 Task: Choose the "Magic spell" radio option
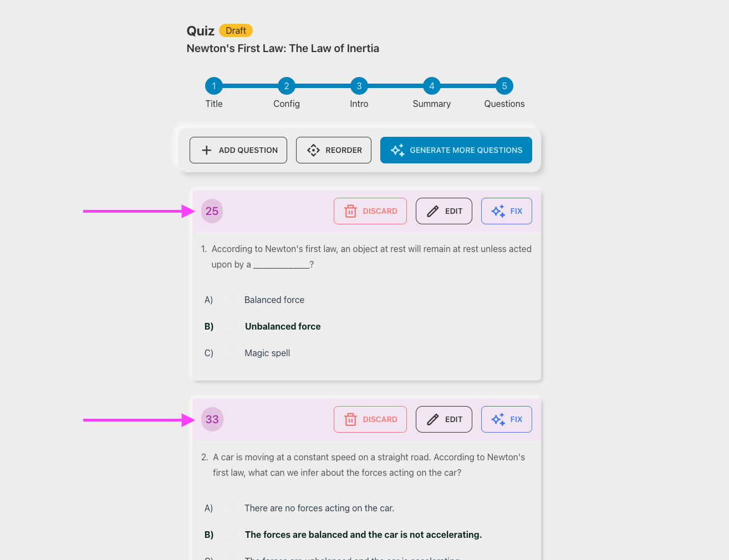229,352
